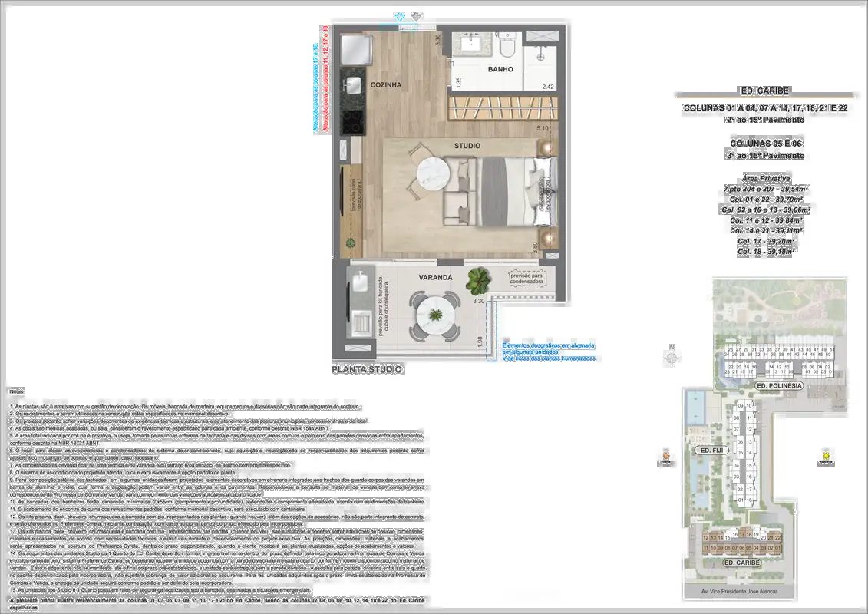This screenshot has height=614, width=868.
Task: Click the PLANTA STUDIO caption
Action: (x=368, y=369)
